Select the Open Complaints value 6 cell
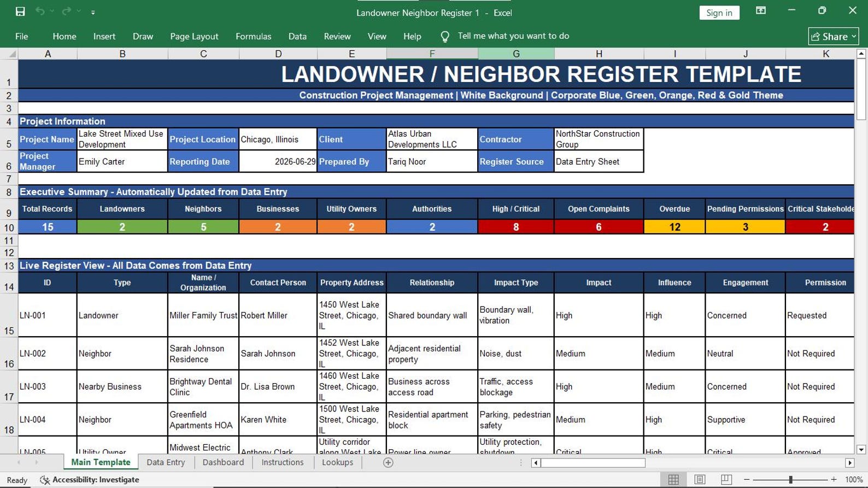Image resolution: width=868 pixels, height=488 pixels. tap(599, 227)
